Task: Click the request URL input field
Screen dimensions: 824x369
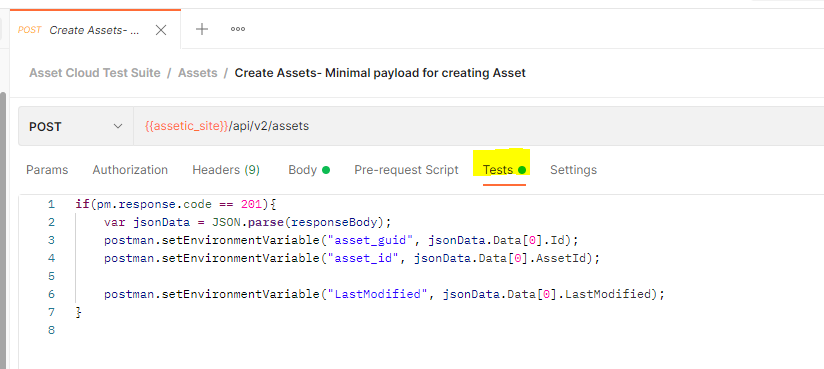Action: coord(478,127)
